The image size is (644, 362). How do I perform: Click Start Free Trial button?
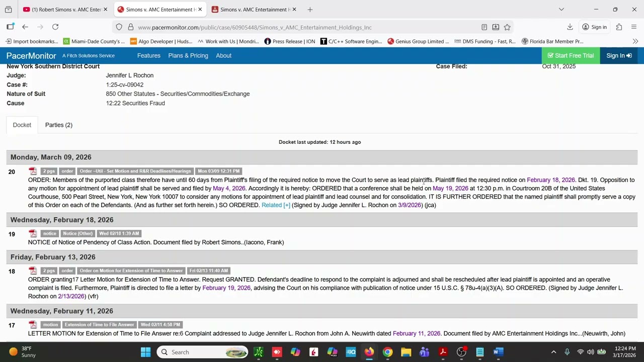571,56
